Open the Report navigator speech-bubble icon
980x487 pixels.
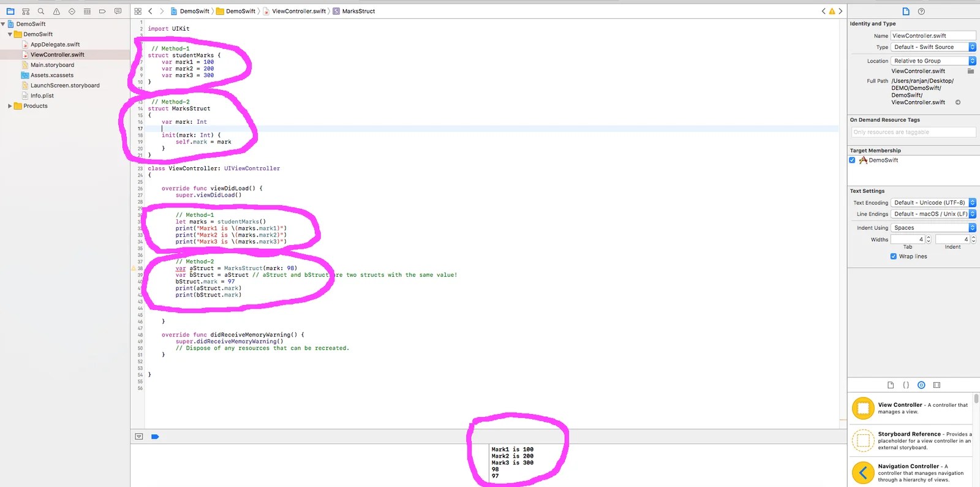point(118,11)
